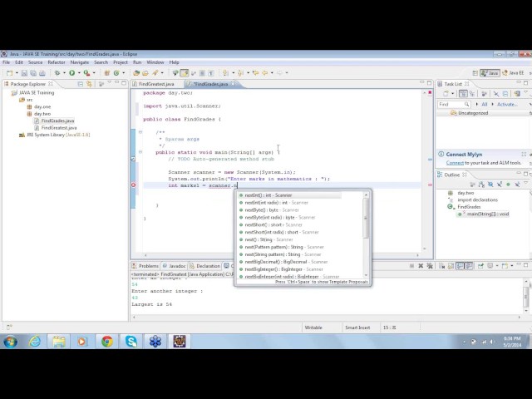Click the Connect link in Mylyn panel
The image size is (532, 399).
(x=455, y=163)
